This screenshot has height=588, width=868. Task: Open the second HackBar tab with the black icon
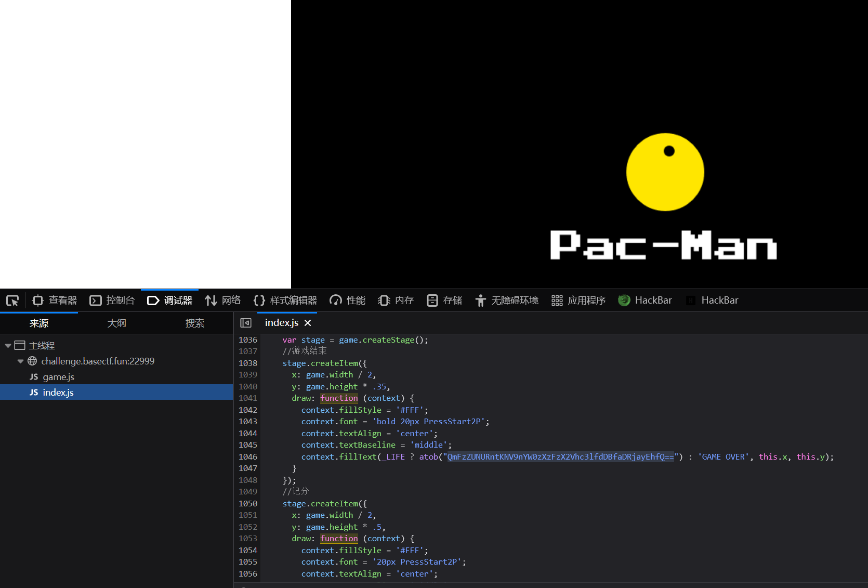tap(712, 300)
